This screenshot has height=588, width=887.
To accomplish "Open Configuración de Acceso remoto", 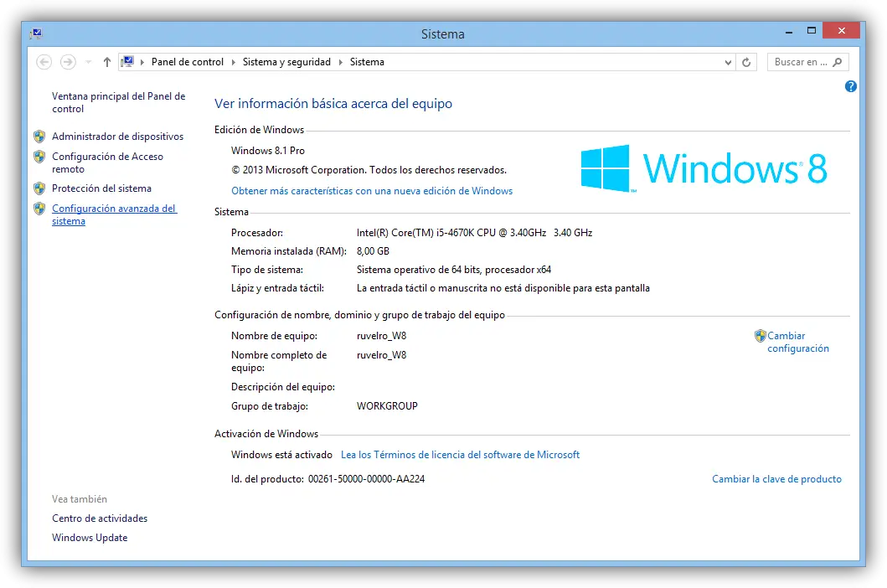I will 107,162.
